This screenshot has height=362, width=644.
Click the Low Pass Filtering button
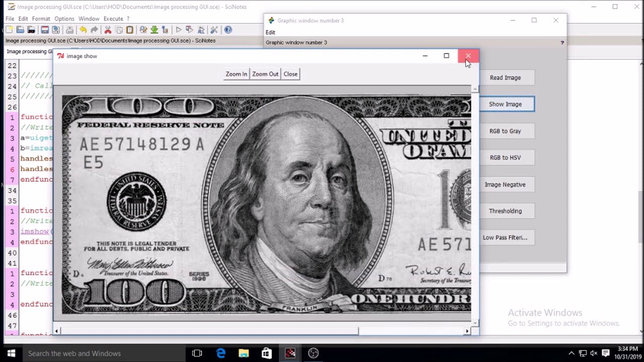[505, 237]
